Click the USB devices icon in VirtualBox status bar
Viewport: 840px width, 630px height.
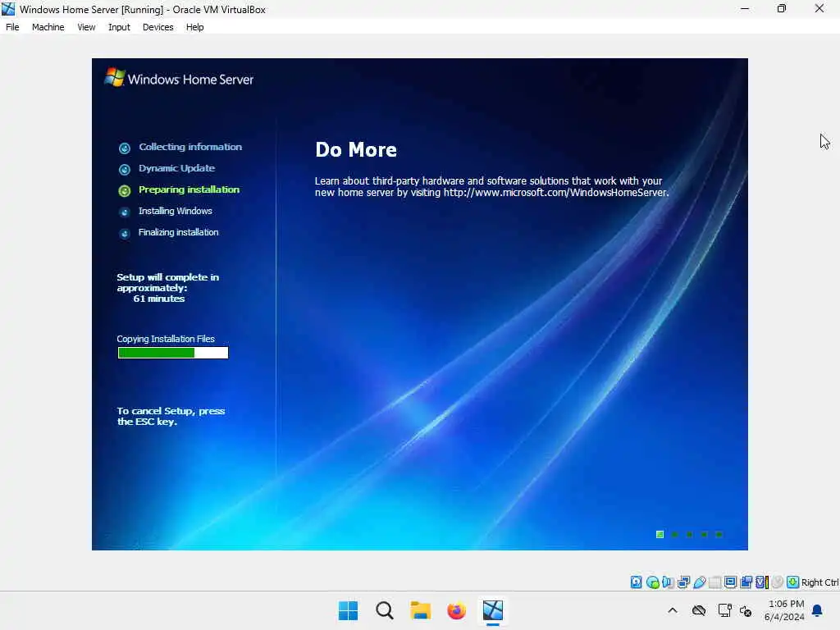699,582
